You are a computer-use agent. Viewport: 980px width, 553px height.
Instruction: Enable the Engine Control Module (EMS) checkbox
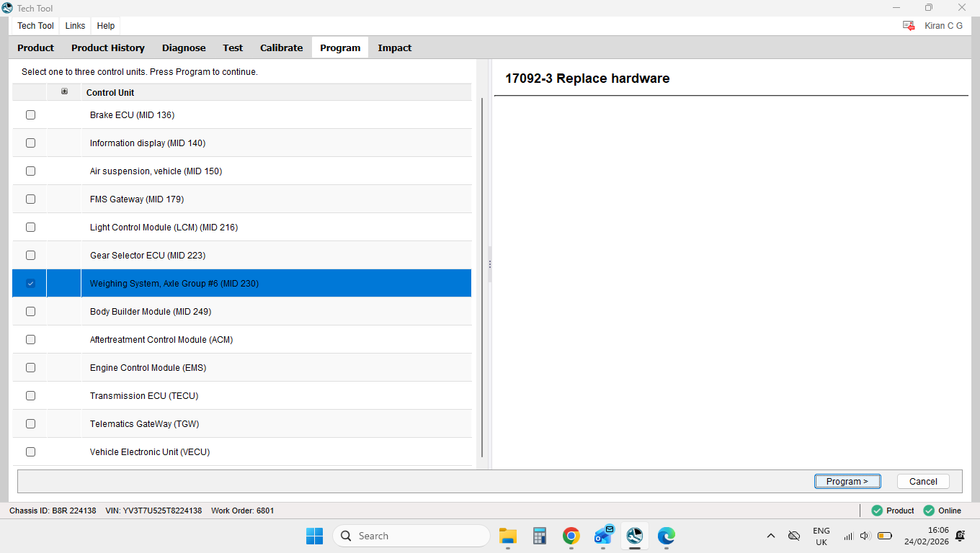[x=30, y=367]
